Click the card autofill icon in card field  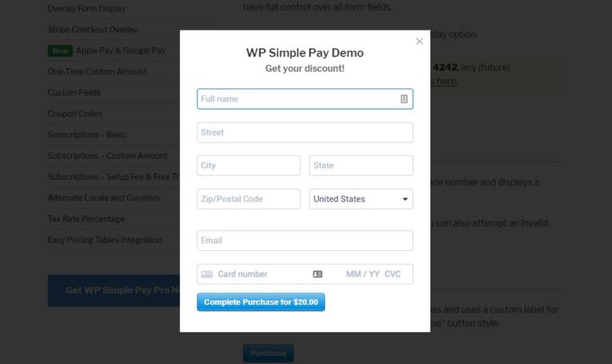pos(318,274)
